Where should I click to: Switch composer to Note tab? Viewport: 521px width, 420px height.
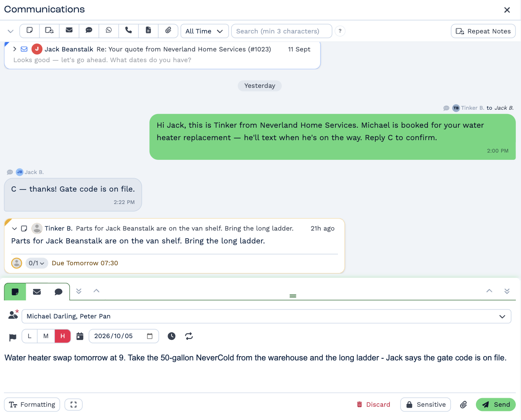click(x=15, y=292)
